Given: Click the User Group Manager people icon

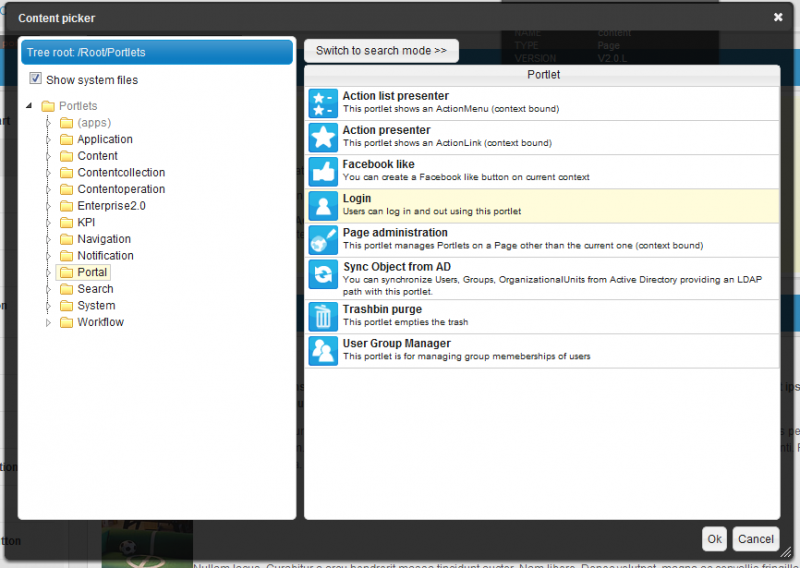Looking at the screenshot, I should pyautogui.click(x=323, y=351).
